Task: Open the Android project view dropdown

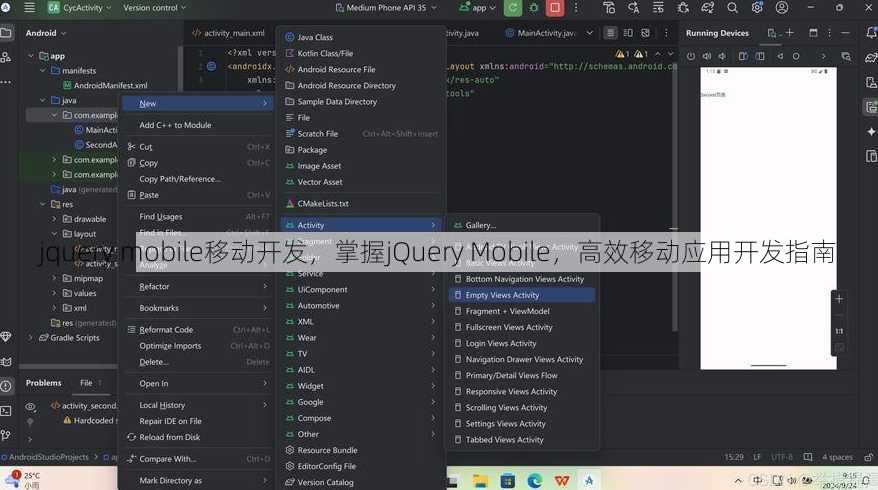Action: (x=45, y=33)
